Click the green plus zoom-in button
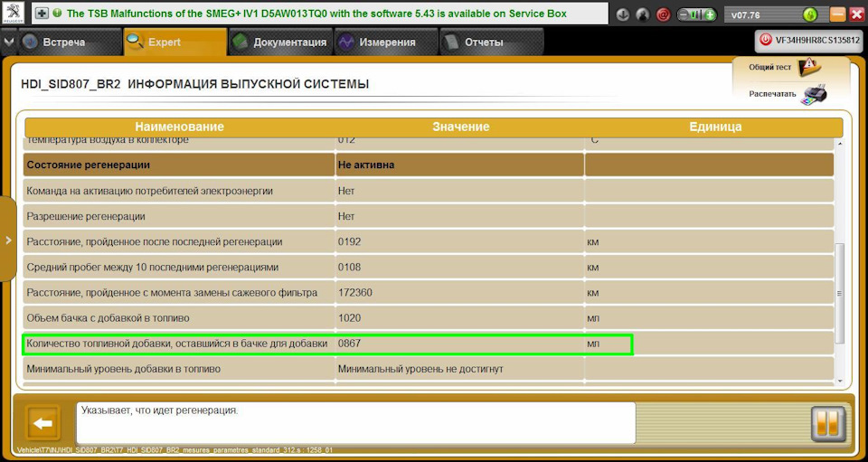The width and height of the screenshot is (868, 462). coord(710,15)
